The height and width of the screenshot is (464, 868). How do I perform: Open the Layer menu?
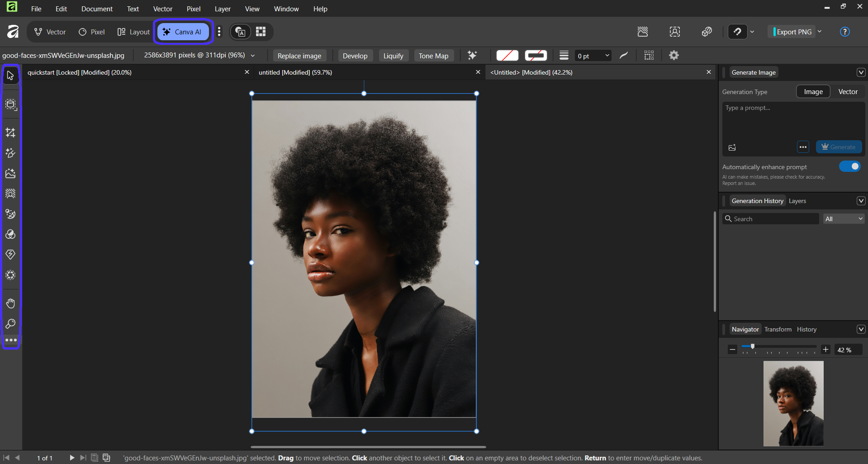pyautogui.click(x=222, y=9)
